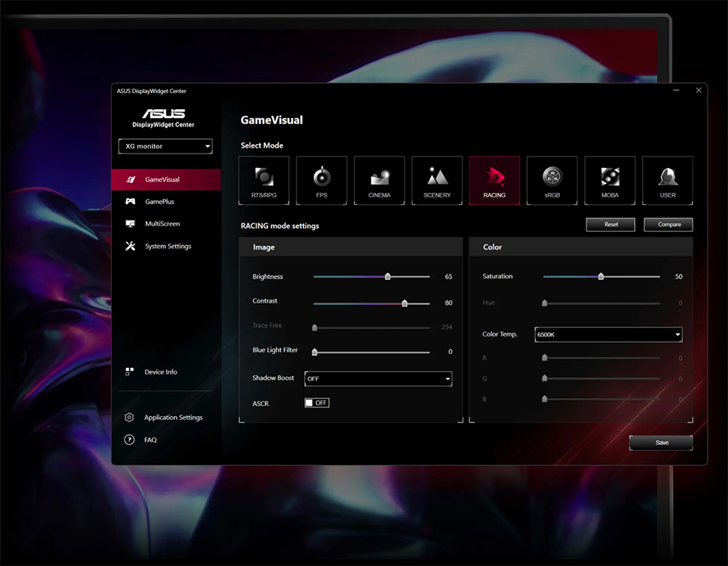Open the Color Temp 6500K dropdown

pyautogui.click(x=609, y=334)
